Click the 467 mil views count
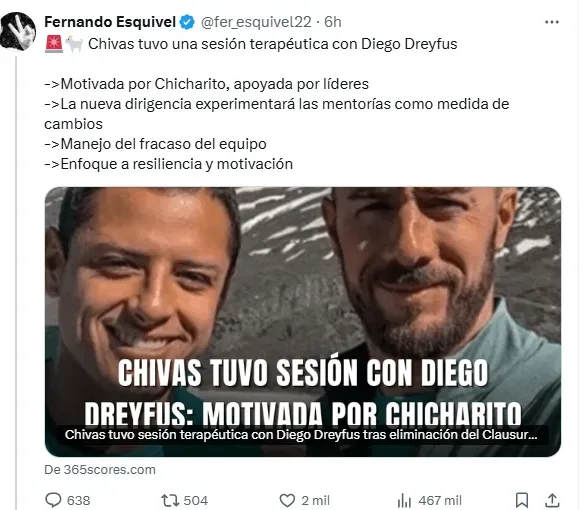The width and height of the screenshot is (583, 510). (440, 500)
